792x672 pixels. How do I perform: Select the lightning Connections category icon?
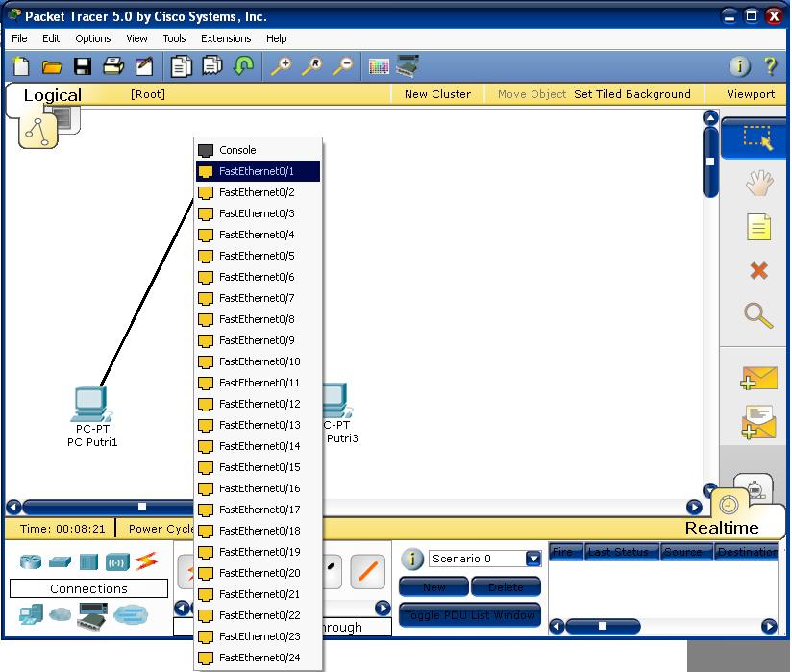tap(146, 560)
